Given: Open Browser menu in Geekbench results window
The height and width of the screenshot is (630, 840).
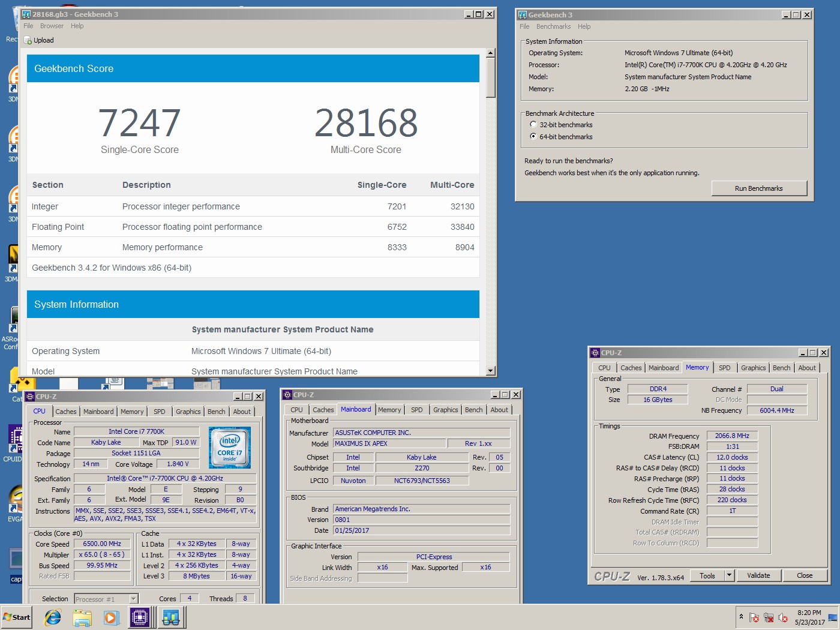Looking at the screenshot, I should click(x=52, y=26).
